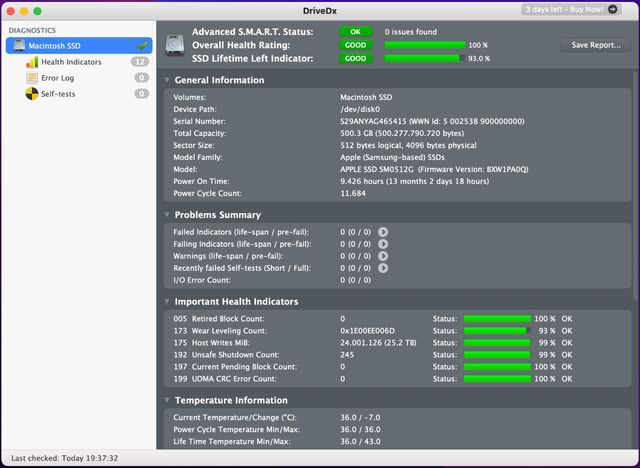Click the Last checked timestamp in status bar

64,458
